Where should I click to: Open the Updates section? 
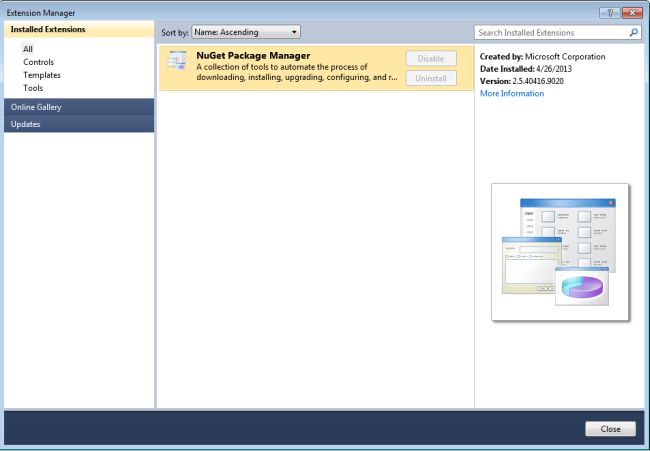79,124
